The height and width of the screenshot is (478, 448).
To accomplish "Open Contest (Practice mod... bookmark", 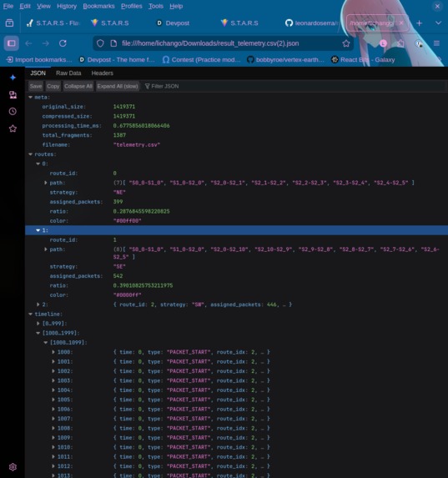I will point(201,60).
